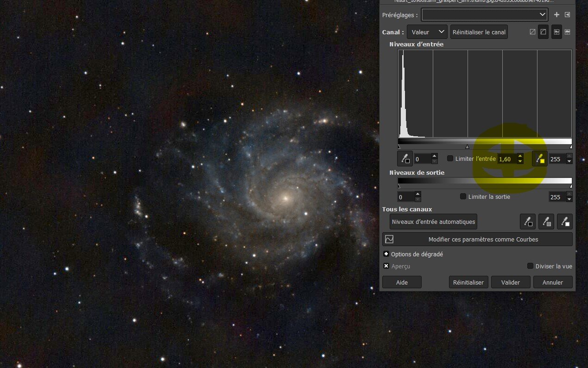Confirm levels with Valider button
Image resolution: width=588 pixels, height=368 pixels.
pos(510,282)
